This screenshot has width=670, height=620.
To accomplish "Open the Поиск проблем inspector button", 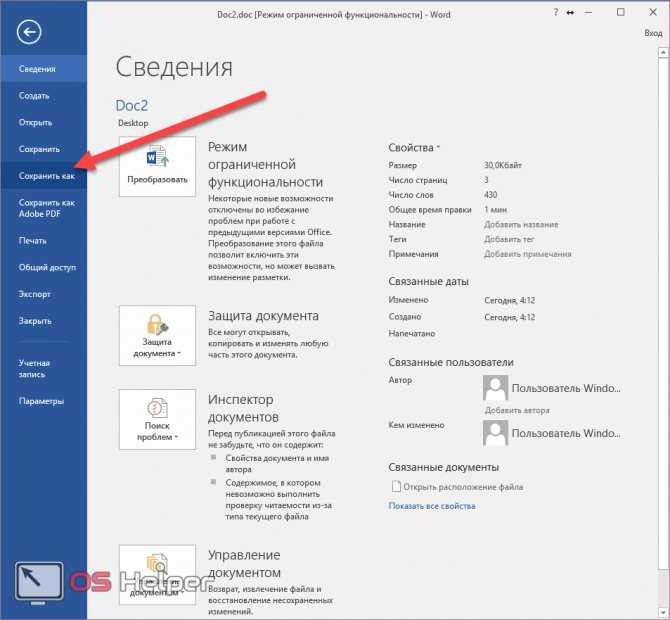I will tap(157, 419).
